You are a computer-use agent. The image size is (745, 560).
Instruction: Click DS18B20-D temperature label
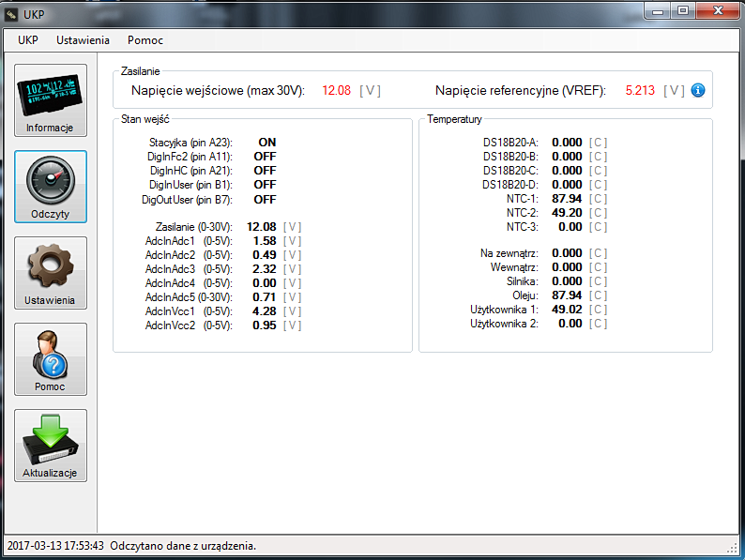click(510, 185)
